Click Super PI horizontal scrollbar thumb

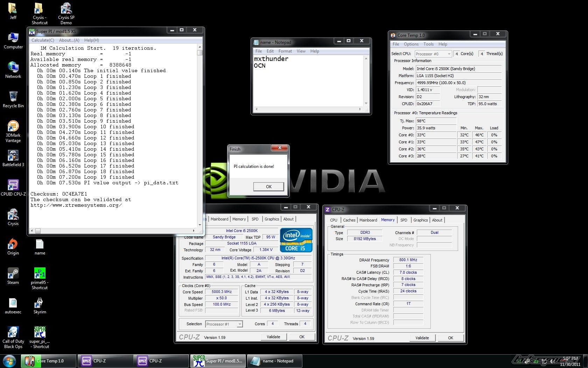pos(38,231)
